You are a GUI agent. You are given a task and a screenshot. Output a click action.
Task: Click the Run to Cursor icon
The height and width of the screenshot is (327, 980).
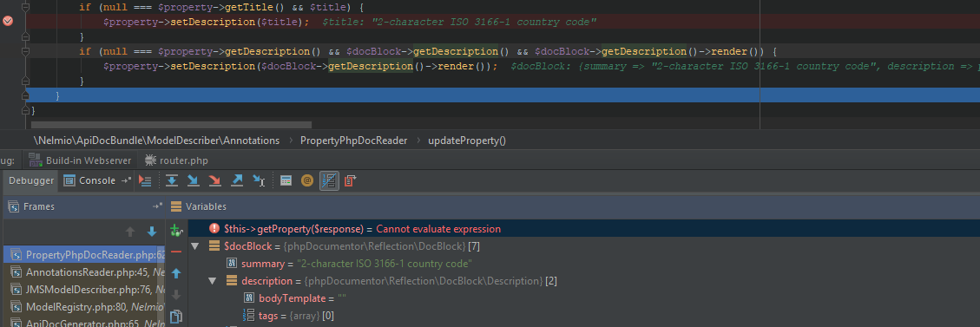point(259,181)
